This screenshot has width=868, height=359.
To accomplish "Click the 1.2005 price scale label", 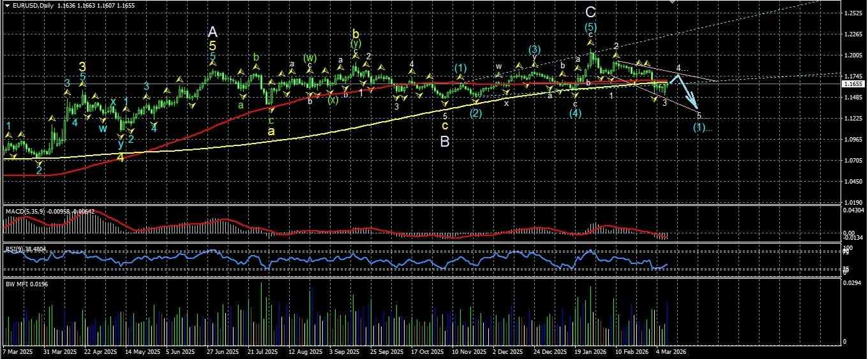I will click(853, 55).
